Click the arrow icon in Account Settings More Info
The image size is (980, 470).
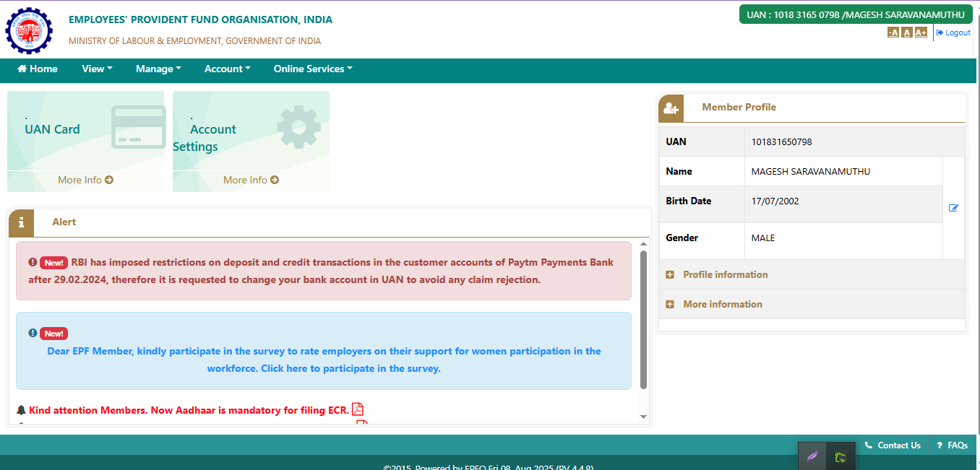click(275, 180)
